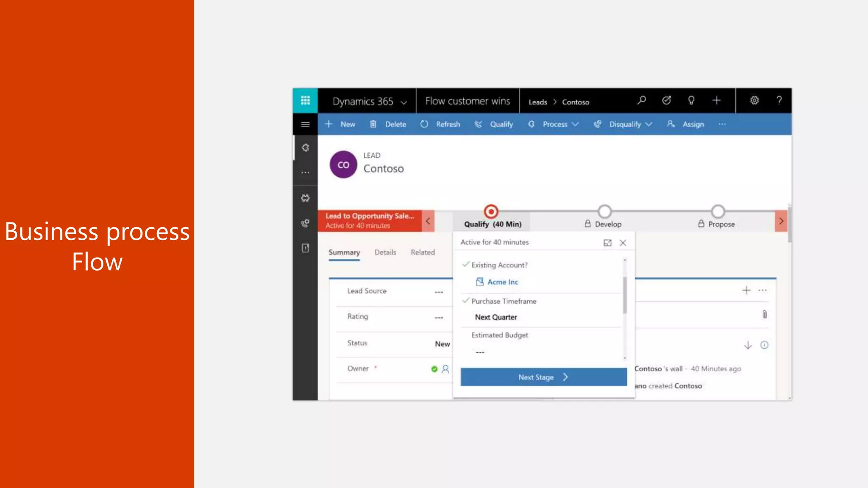
Task: Click the Next Stage button
Action: point(543,377)
